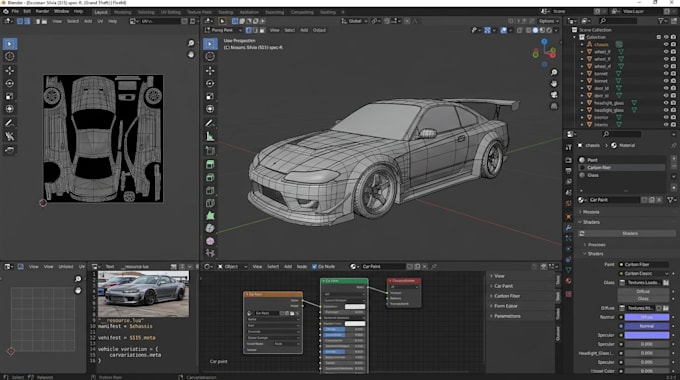Open the Material properties tab icon
This screenshot has height=380, width=680.
tap(569, 281)
